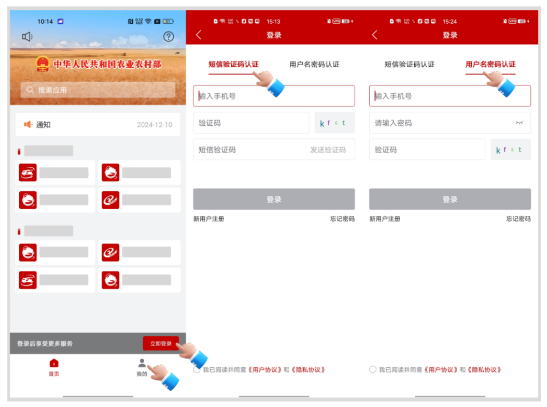The width and height of the screenshot is (547, 407).
Task: Toggle password visibility eye icon
Action: pos(519,123)
